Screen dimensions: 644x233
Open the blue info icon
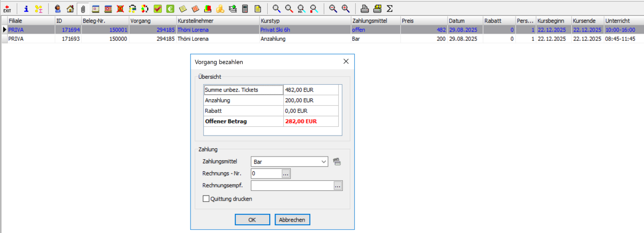point(26,9)
